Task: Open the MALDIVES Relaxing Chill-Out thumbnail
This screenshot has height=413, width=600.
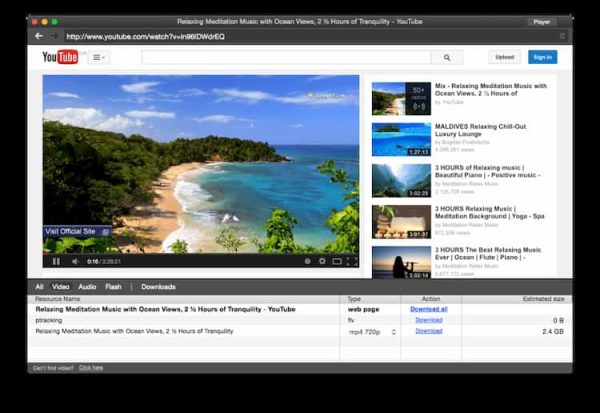Action: [x=401, y=139]
